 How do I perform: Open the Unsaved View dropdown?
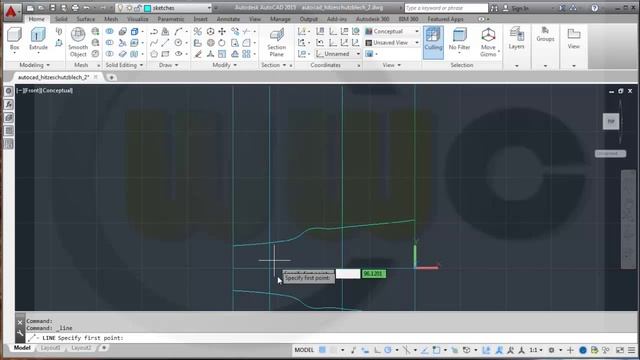pos(416,42)
